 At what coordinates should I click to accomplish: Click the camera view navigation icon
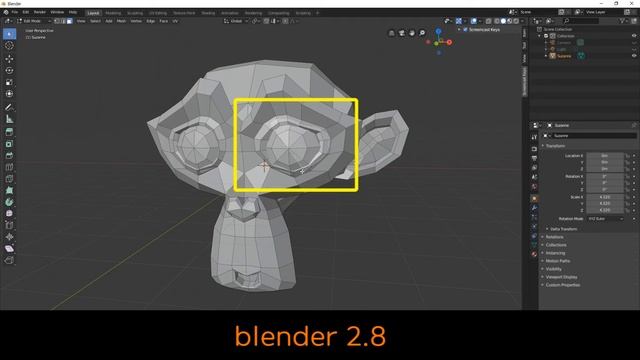click(402, 33)
